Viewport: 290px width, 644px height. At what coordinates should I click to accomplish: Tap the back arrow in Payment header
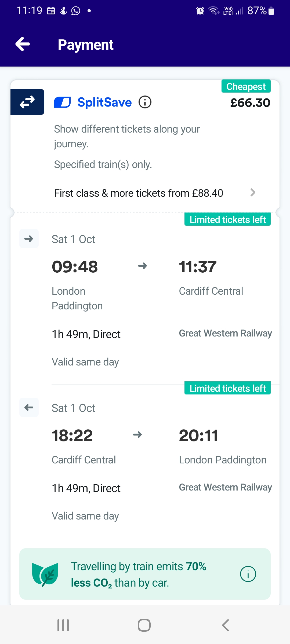[x=23, y=44]
